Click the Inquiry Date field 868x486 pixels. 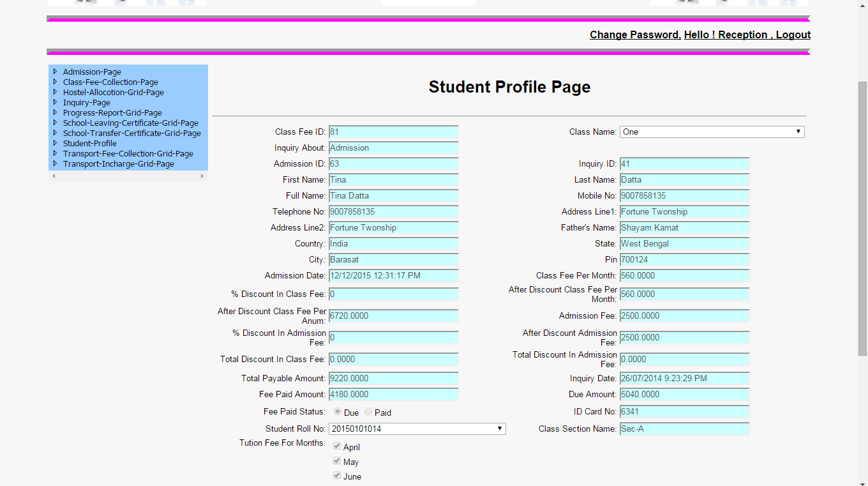685,379
